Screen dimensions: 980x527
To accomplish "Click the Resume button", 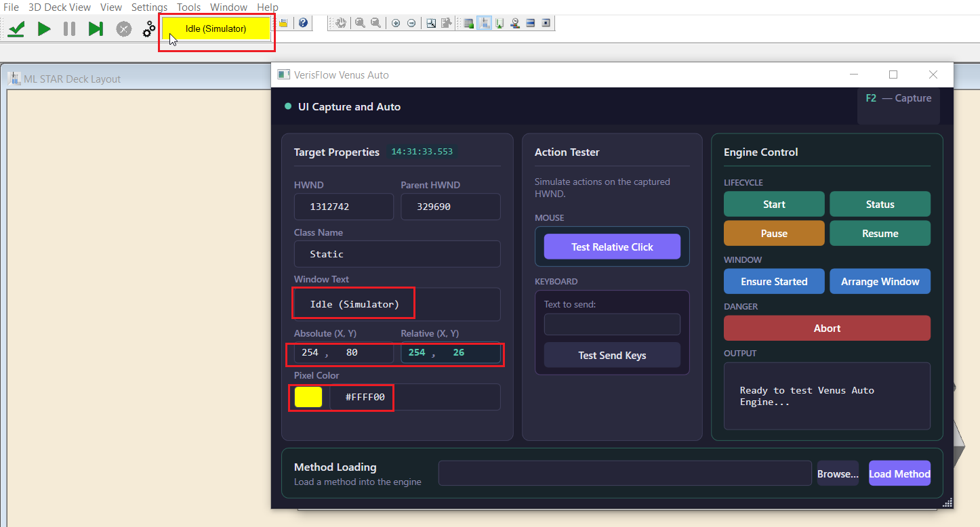I will [x=880, y=233].
